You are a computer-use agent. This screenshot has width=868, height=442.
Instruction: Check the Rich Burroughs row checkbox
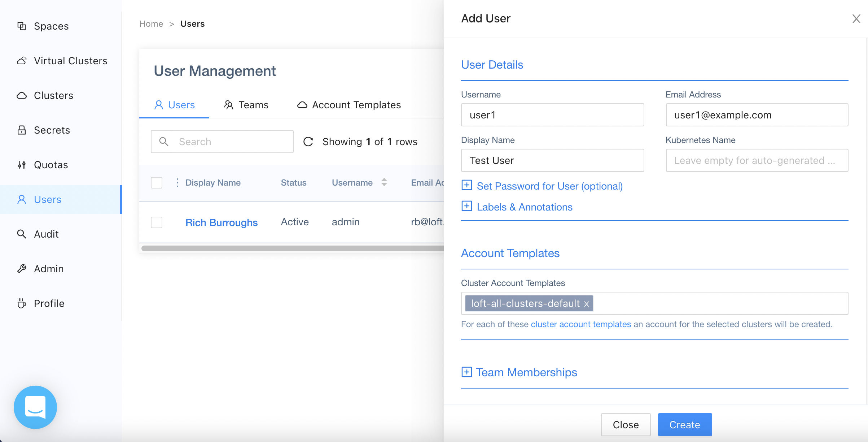click(156, 222)
